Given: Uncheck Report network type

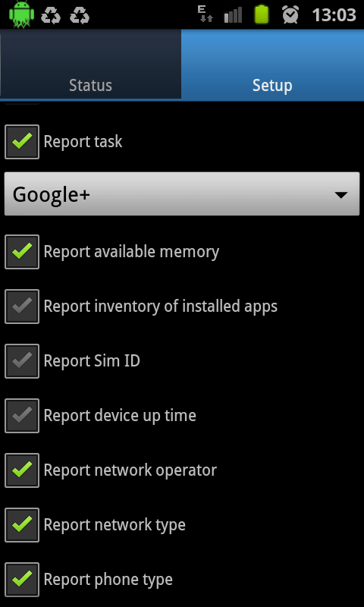Looking at the screenshot, I should (x=22, y=524).
